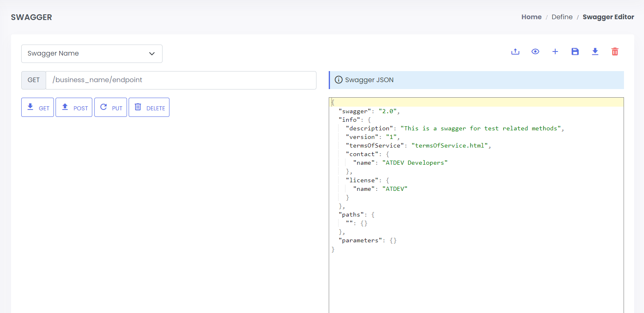This screenshot has height=313, width=644.
Task: Click the "info" line in JSON editor
Action: click(354, 120)
